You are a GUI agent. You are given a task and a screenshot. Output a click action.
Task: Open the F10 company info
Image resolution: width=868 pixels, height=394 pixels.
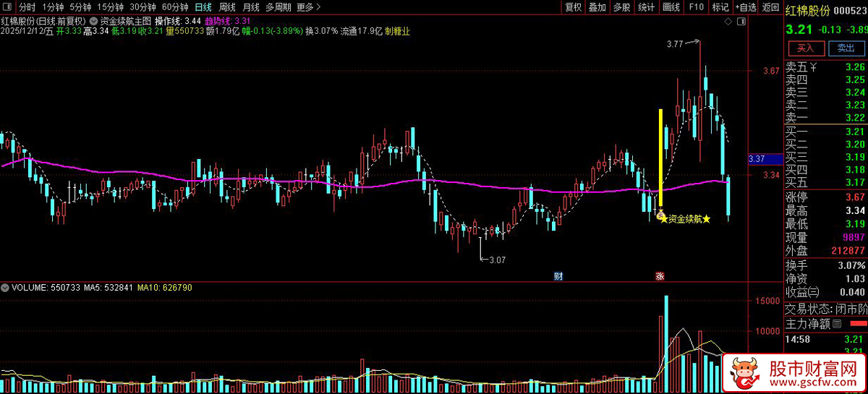(696, 7)
